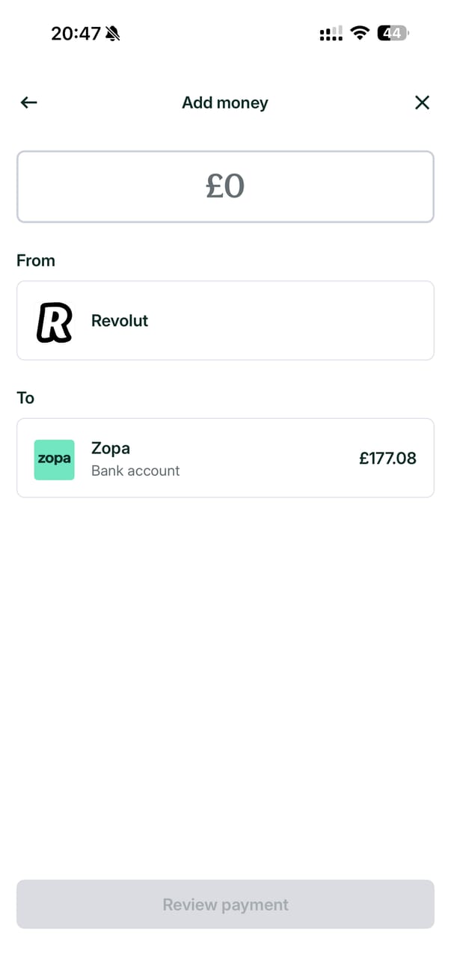Close the Add money screen
Image resolution: width=451 pixels, height=980 pixels.
(x=422, y=102)
